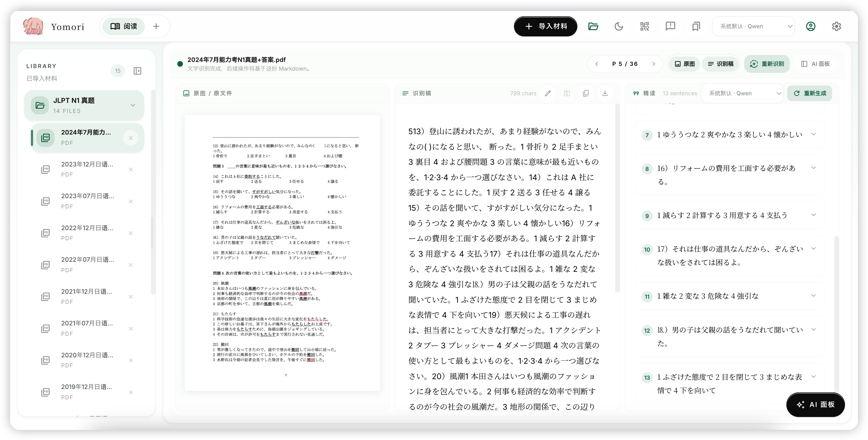Click the 导入材料 import button
Screen dimensions: 868x440
click(x=545, y=26)
